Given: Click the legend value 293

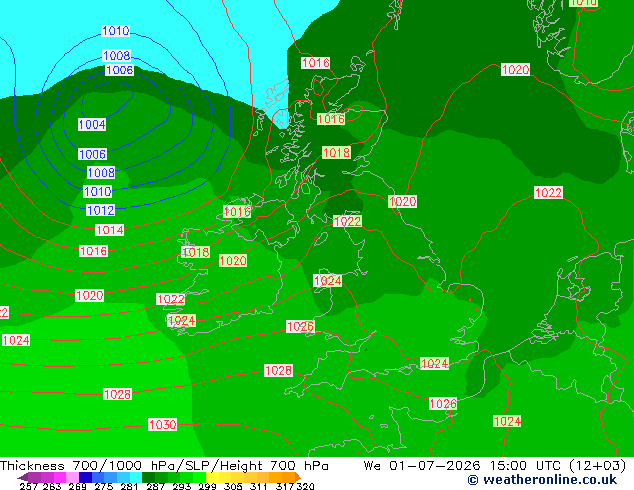Looking at the screenshot, I should coord(182,486).
